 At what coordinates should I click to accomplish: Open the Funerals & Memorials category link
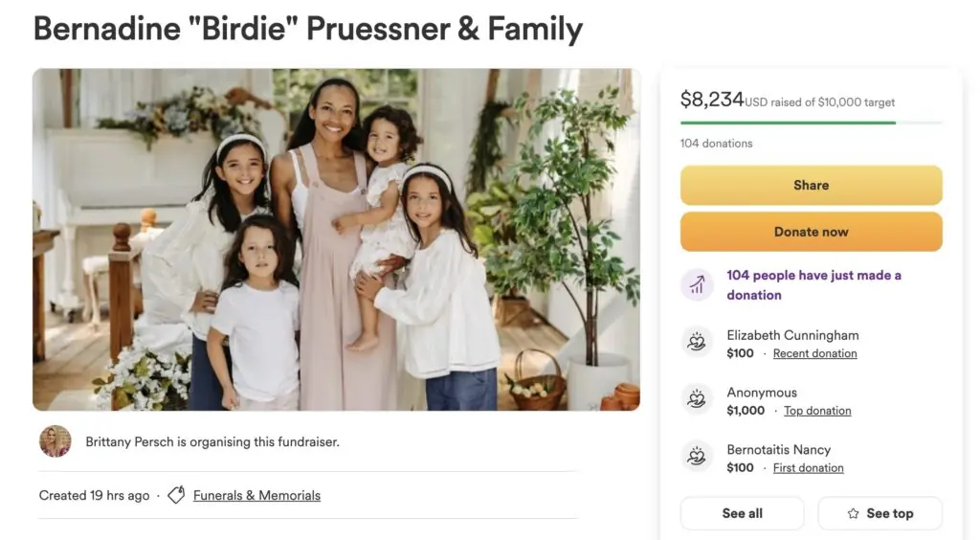pos(256,495)
